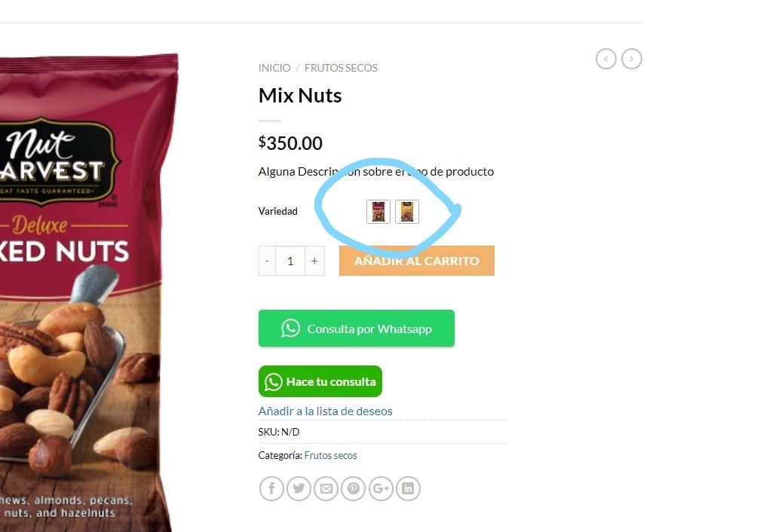This screenshot has height=532, width=769.
Task: Click the quantity input field
Action: (290, 261)
